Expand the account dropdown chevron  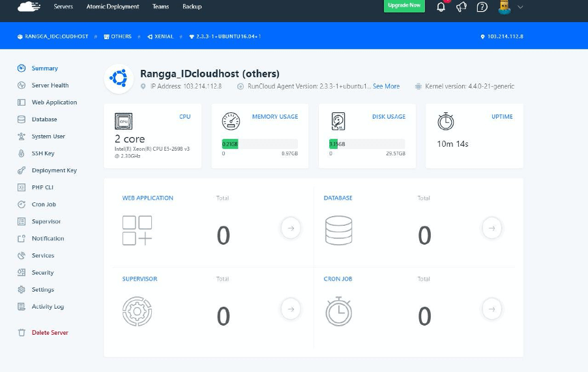pos(520,7)
